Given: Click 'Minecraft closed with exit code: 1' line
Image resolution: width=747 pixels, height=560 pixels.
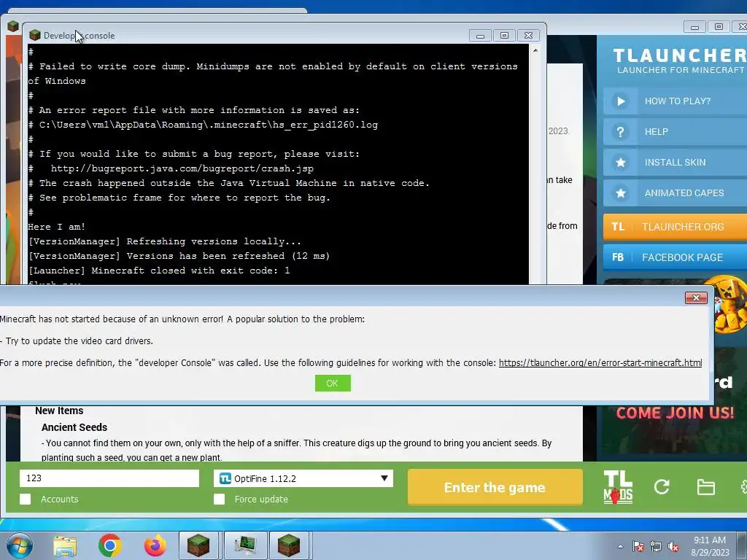Looking at the screenshot, I should 159,271.
